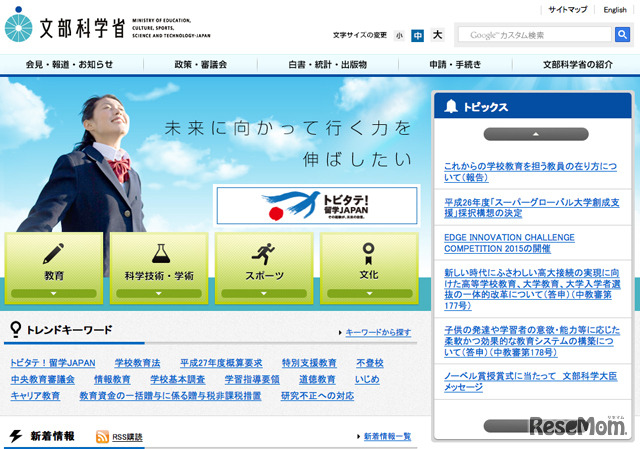Open topic 新しい時代にふさわしい高大接続

click(532, 289)
